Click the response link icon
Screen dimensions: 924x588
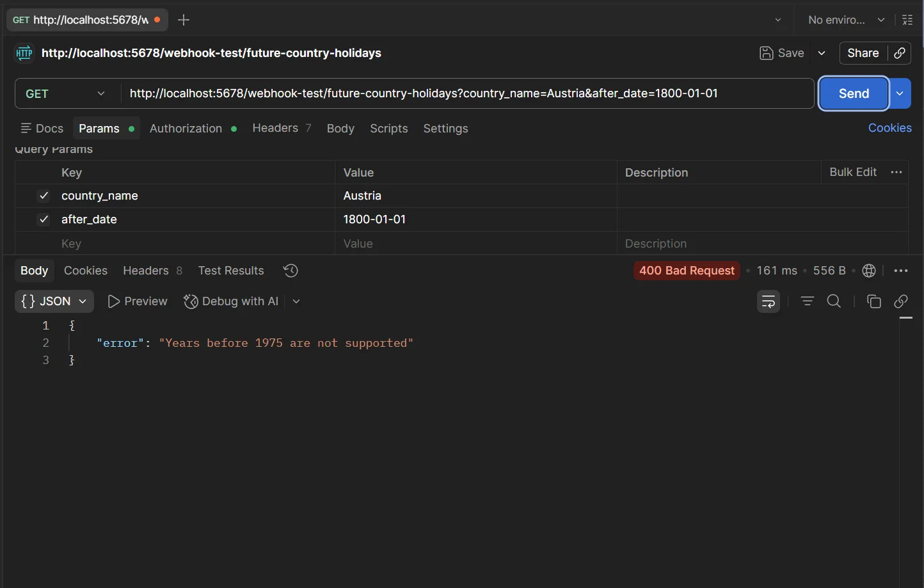pyautogui.click(x=901, y=301)
